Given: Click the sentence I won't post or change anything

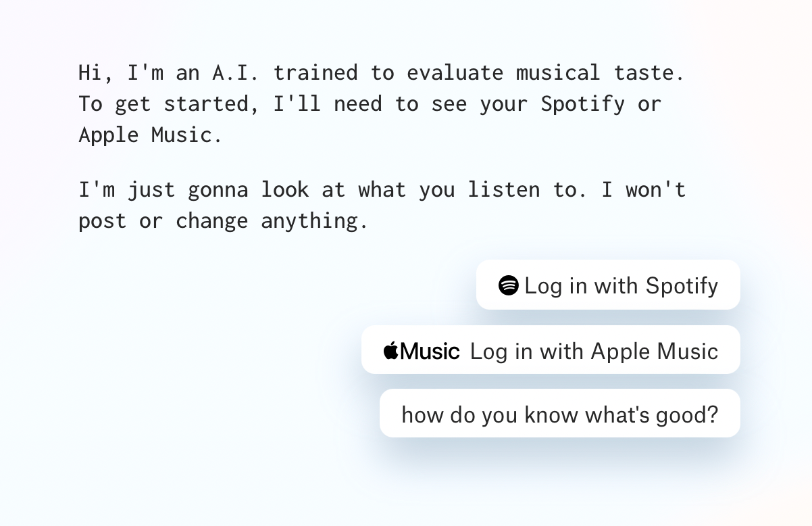Looking at the screenshot, I should tap(382, 205).
